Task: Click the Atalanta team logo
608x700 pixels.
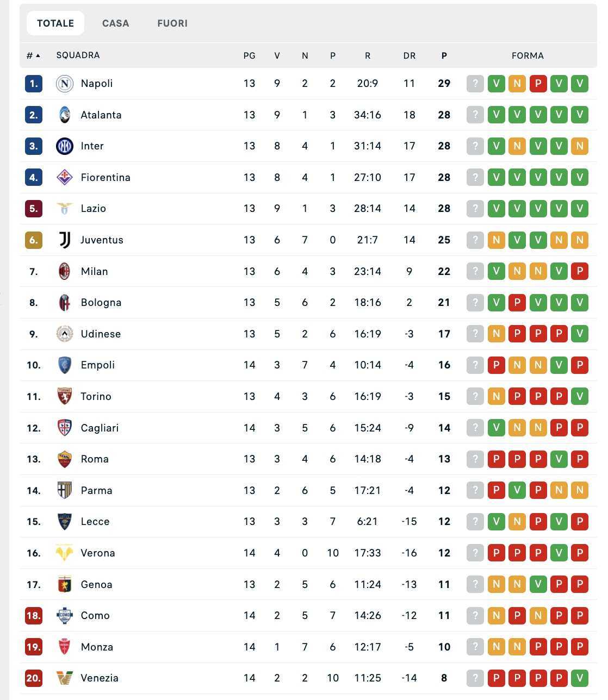Action: [65, 115]
